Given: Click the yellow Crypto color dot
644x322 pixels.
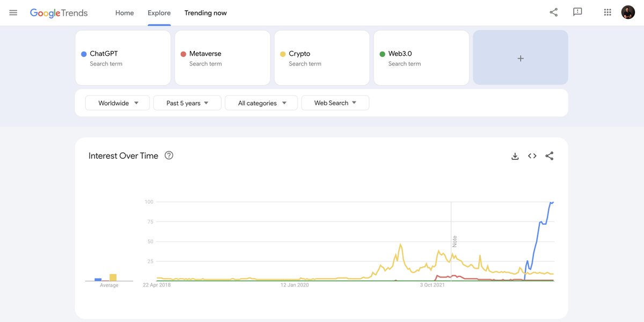Looking at the screenshot, I should (x=283, y=54).
